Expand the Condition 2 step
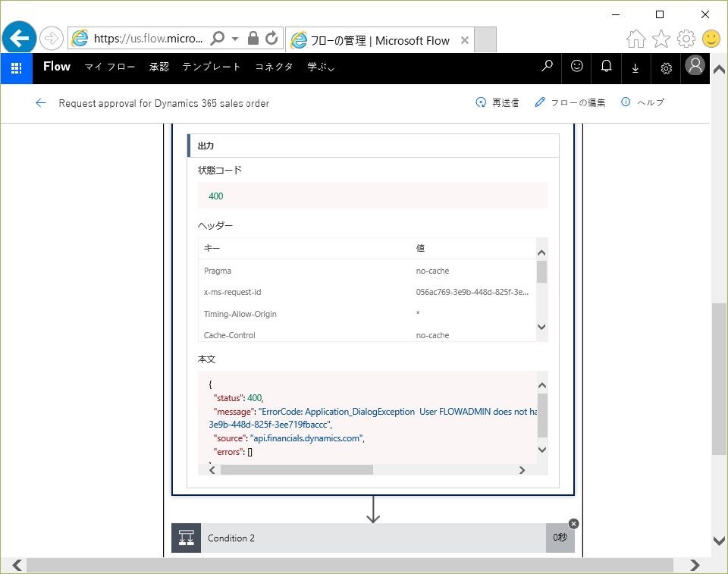 [x=373, y=538]
